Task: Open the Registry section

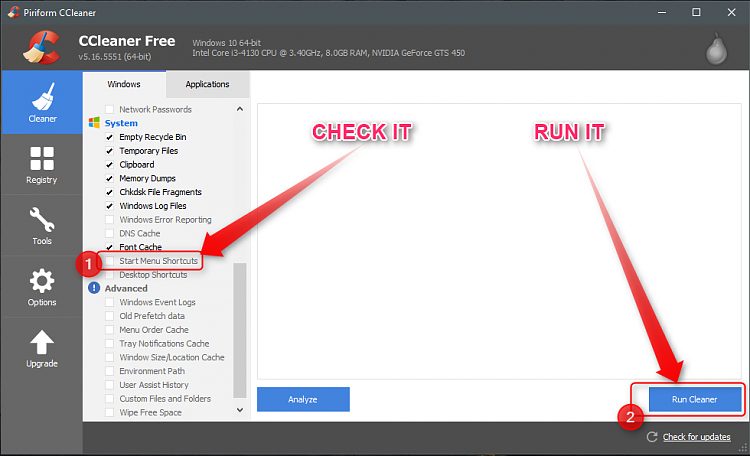Action: click(42, 165)
